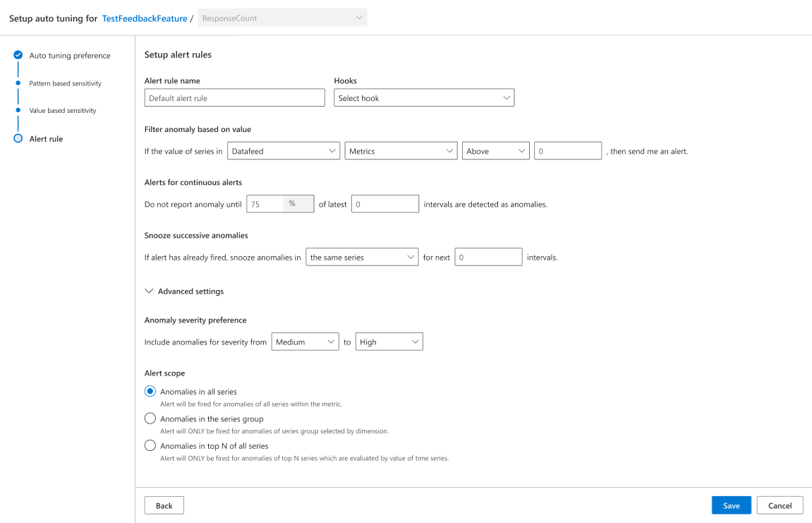
Task: Click the Alert rule step circle icon
Action: tap(18, 139)
